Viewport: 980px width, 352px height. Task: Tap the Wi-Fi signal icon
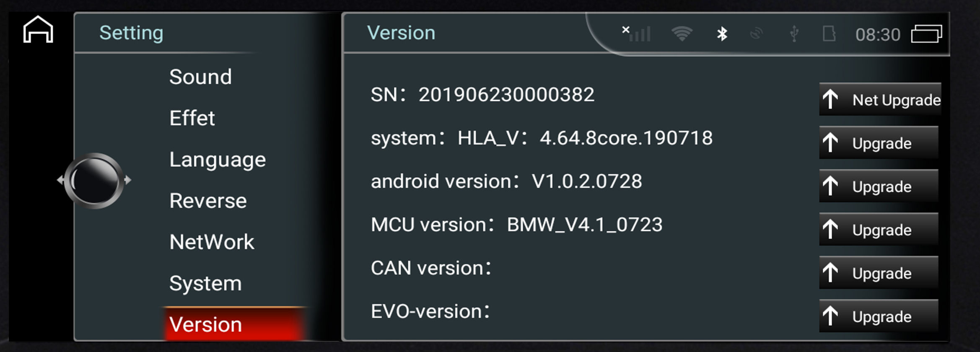(682, 34)
